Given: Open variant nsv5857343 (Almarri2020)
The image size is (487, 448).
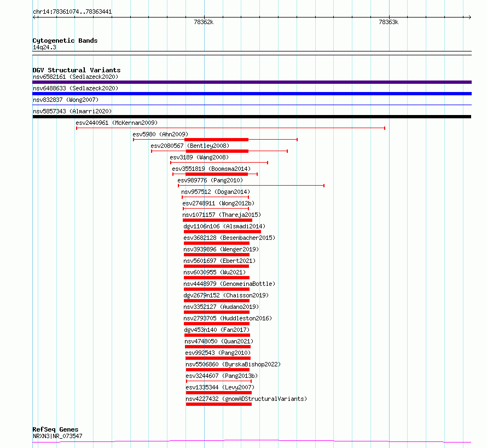Looking at the screenshot, I should (x=72, y=111).
